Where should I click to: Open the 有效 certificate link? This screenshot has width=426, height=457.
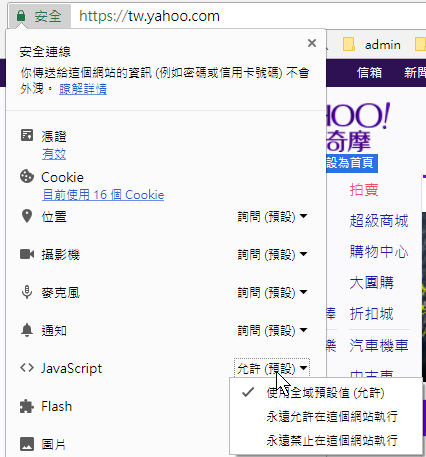54,154
